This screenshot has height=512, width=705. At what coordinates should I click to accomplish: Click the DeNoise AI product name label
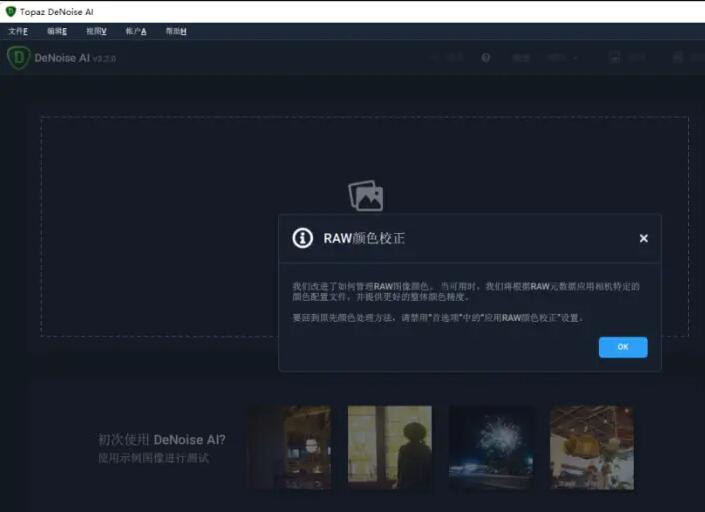pos(62,58)
